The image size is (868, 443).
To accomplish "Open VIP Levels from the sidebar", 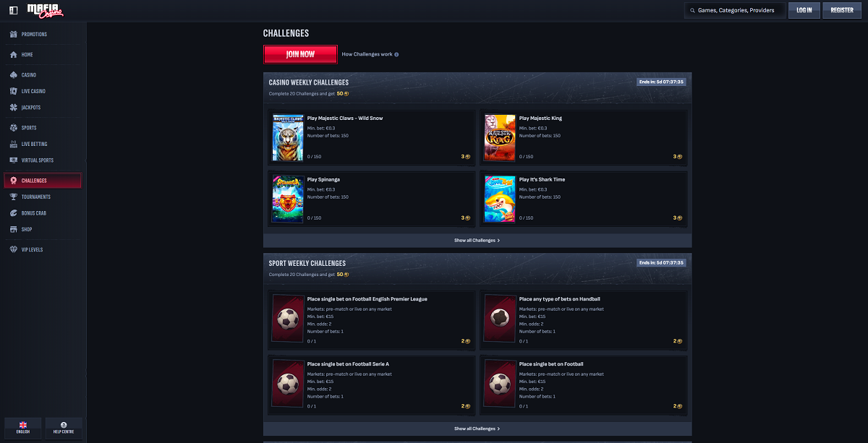I will click(x=43, y=249).
